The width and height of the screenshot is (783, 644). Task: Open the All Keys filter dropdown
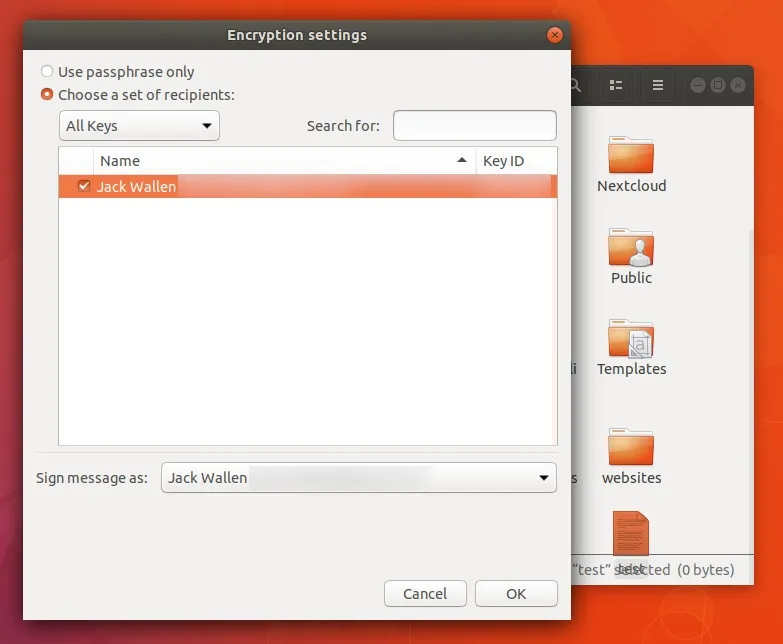tap(139, 126)
